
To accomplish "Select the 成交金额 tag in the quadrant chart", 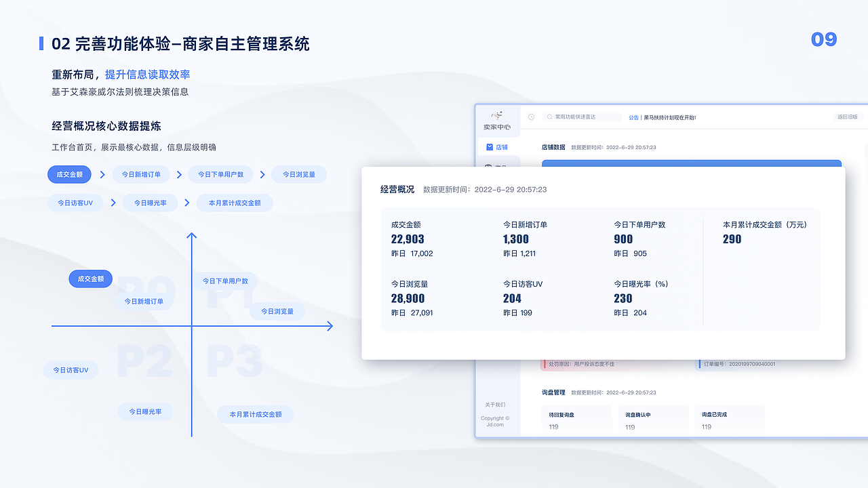I will [90, 279].
